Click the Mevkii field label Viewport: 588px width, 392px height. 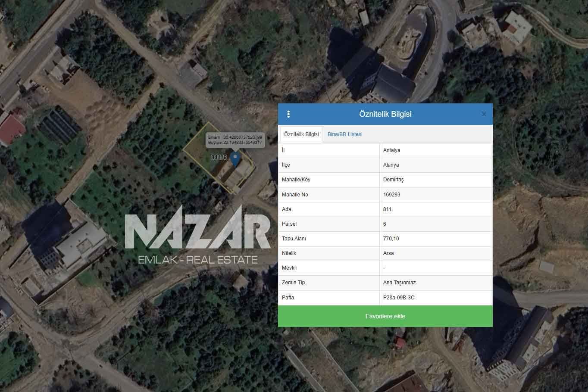(289, 268)
